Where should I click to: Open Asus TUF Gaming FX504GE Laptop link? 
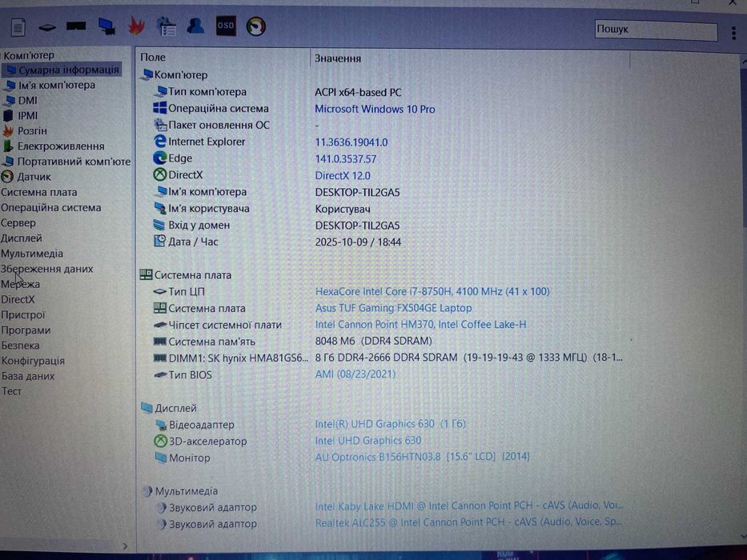tap(393, 308)
